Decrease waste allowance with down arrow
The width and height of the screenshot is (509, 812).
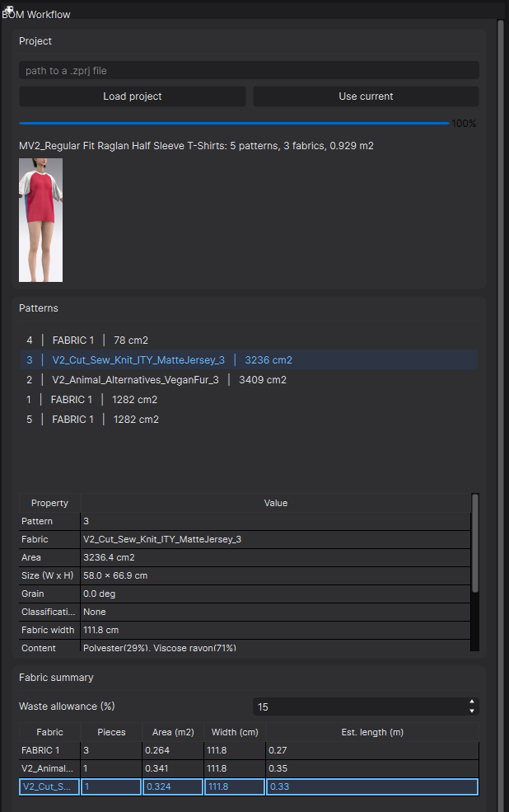[x=472, y=711]
